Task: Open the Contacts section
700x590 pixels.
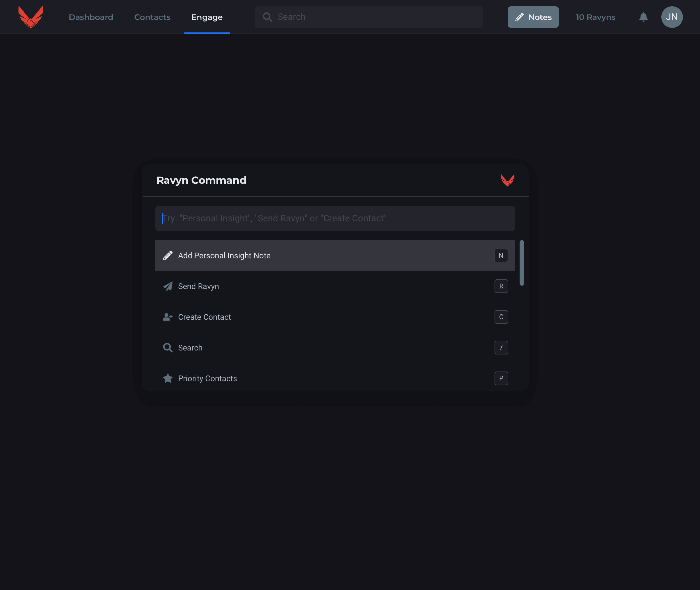Action: (152, 17)
